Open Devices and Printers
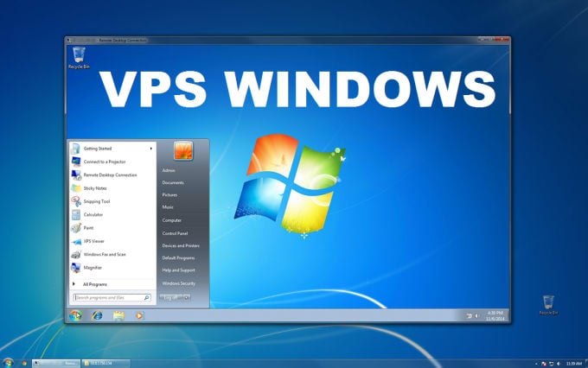 tap(181, 246)
